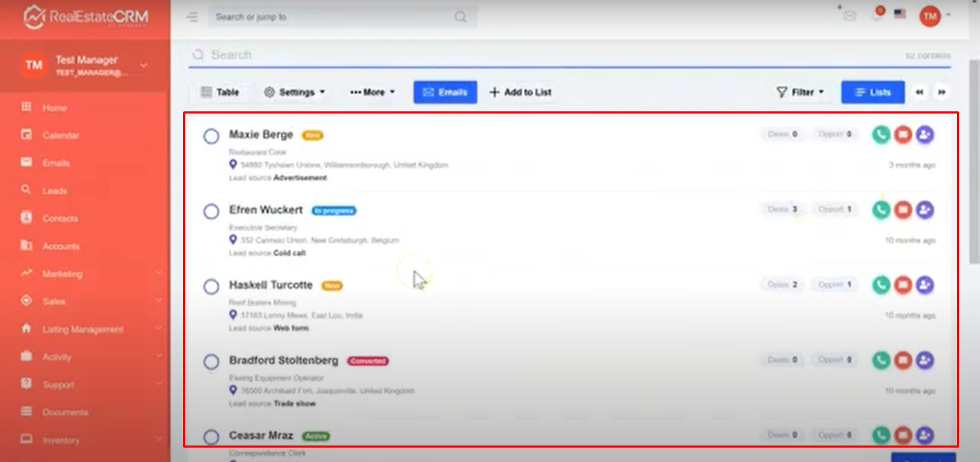Click the green call icon for Bradford Stoltenberg
This screenshot has width=980, height=462.
click(x=881, y=361)
